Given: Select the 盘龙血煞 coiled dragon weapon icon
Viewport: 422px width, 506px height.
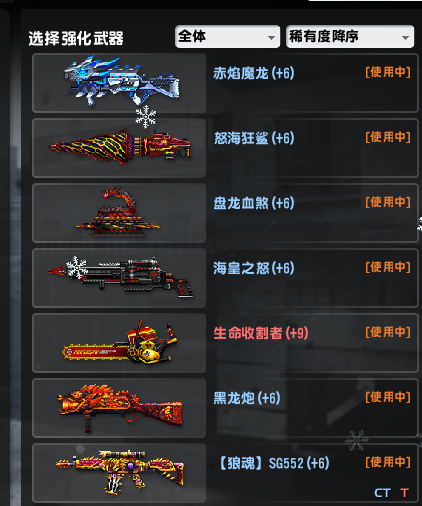Looking at the screenshot, I should 119,213.
